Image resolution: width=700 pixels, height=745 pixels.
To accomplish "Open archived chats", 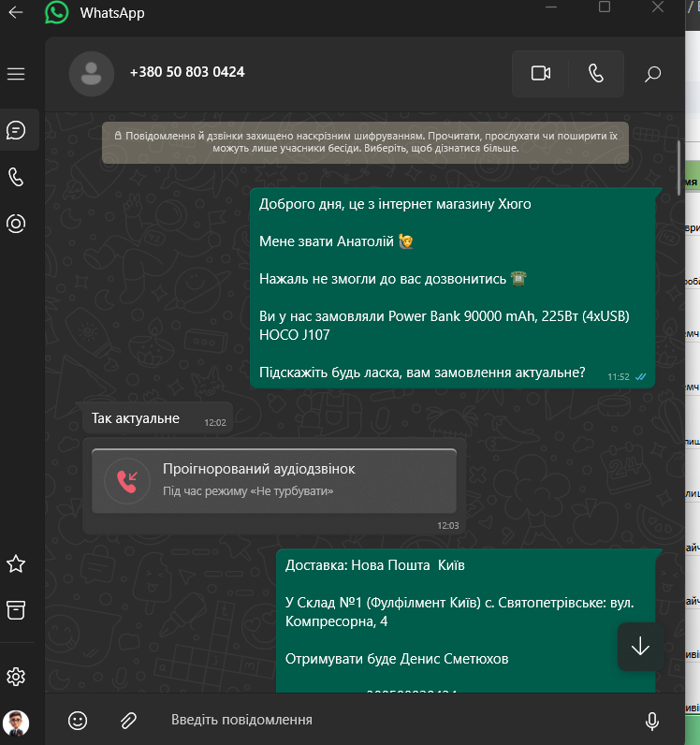I will point(16,610).
